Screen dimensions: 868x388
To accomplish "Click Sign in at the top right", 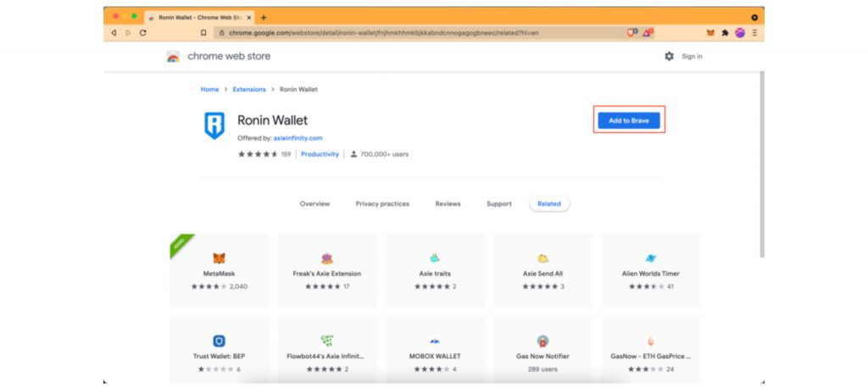I will click(692, 57).
